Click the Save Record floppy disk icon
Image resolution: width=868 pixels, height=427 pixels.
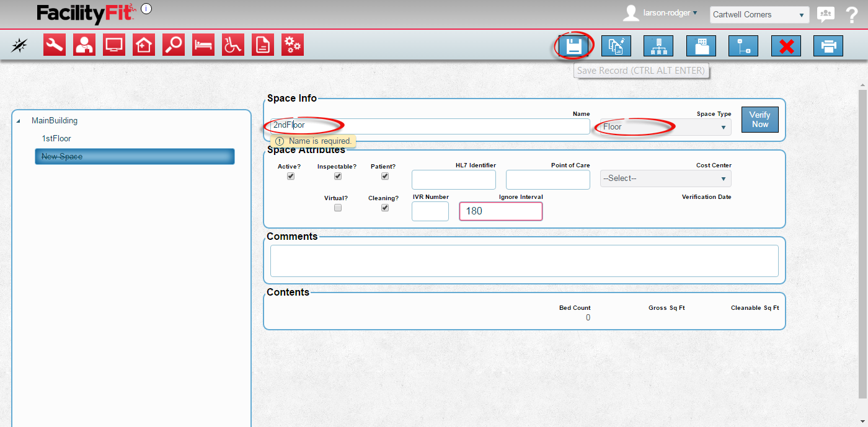573,46
